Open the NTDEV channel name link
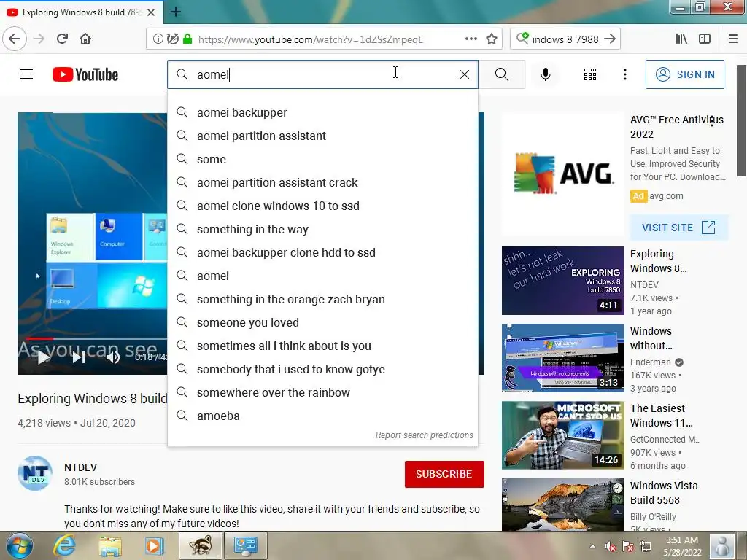Viewport: 747px width, 560px height. point(80,467)
